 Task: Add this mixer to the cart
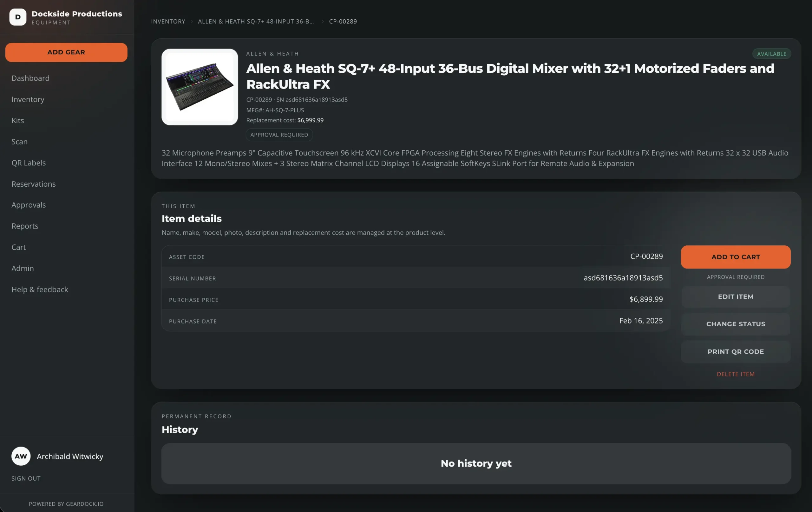coord(736,257)
